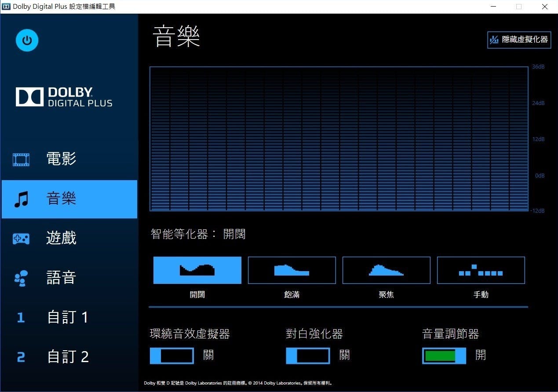Click the Dolby power button

[27, 40]
